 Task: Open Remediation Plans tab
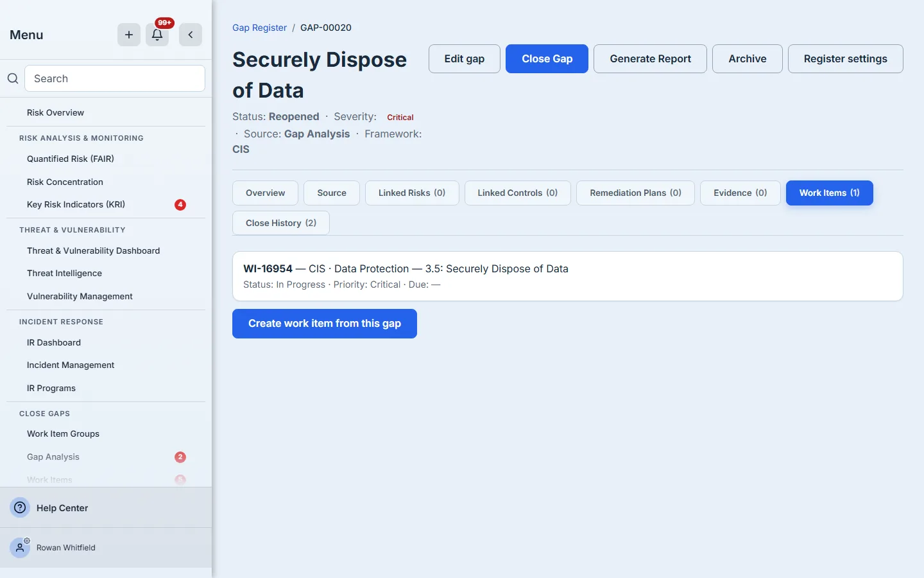[635, 193]
